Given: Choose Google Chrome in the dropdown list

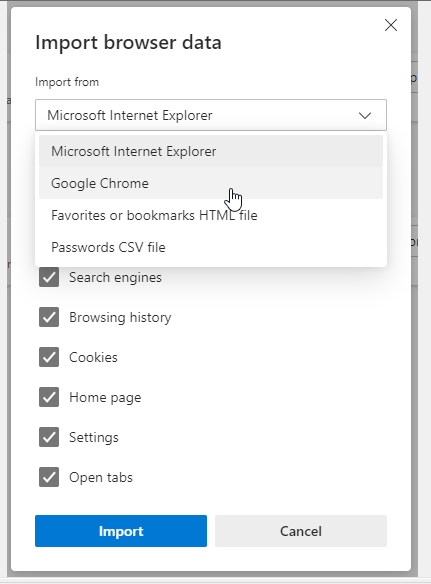Looking at the screenshot, I should 211,183.
